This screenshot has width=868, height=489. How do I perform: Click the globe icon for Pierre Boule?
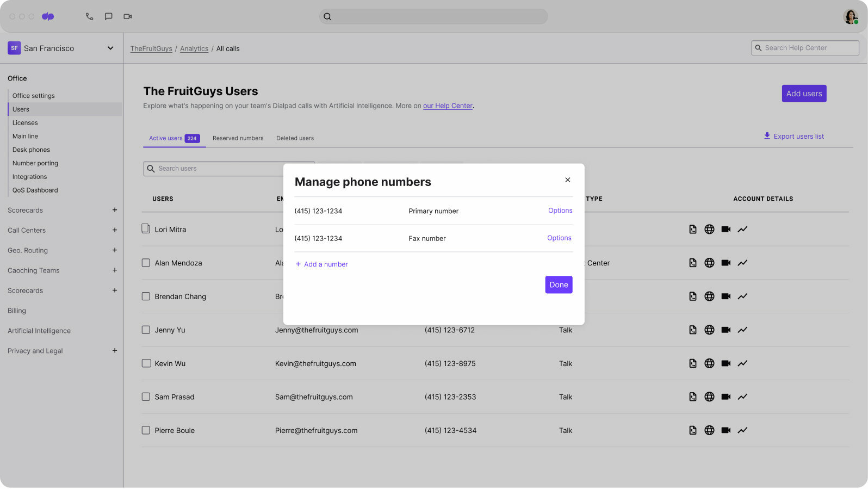pos(709,431)
